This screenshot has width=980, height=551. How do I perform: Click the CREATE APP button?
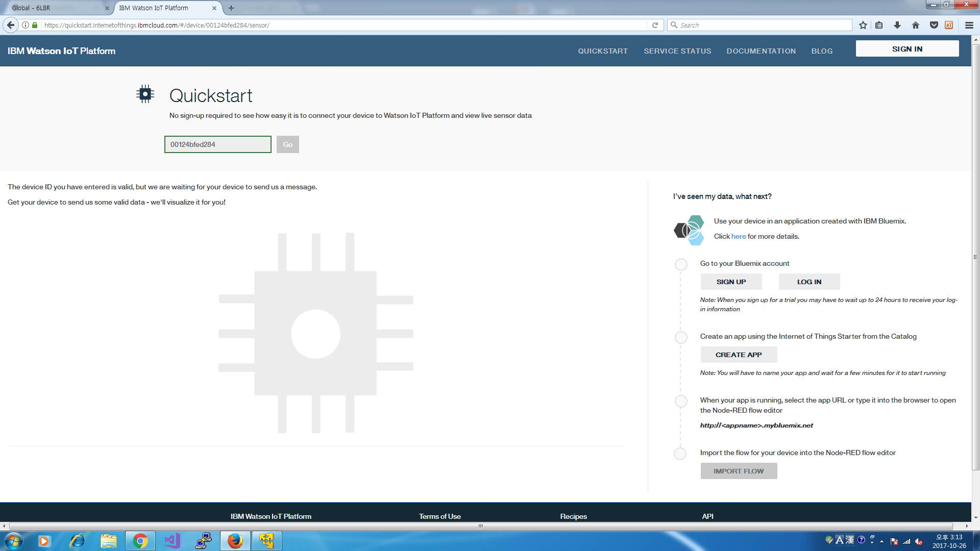coord(738,355)
